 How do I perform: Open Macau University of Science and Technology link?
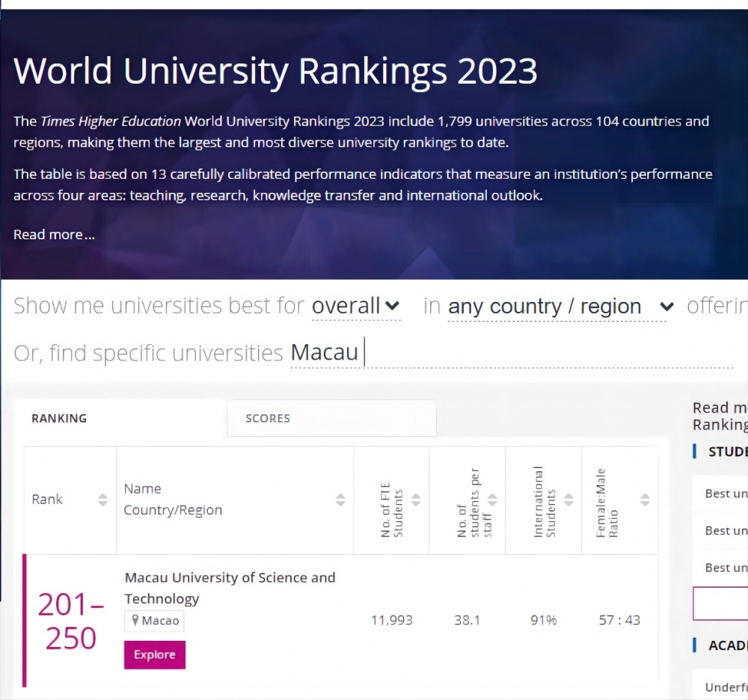tap(230, 588)
